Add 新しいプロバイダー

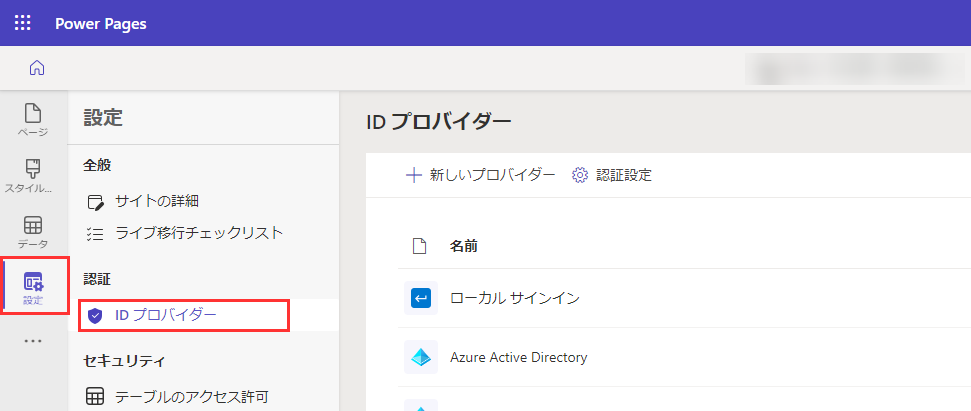click(480, 175)
